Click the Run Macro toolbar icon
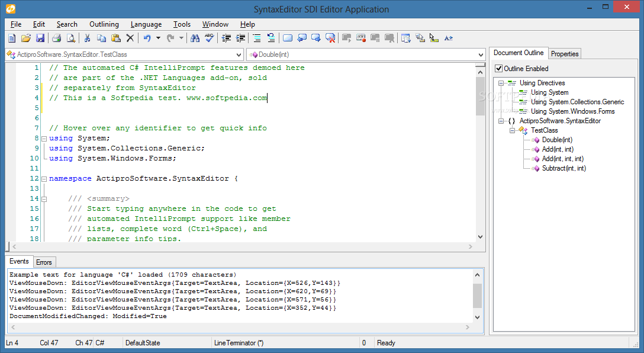 pyautogui.click(x=347, y=38)
